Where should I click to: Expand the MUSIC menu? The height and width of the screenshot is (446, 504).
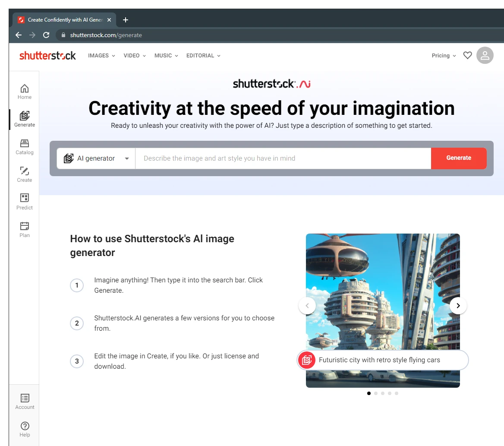pos(166,56)
